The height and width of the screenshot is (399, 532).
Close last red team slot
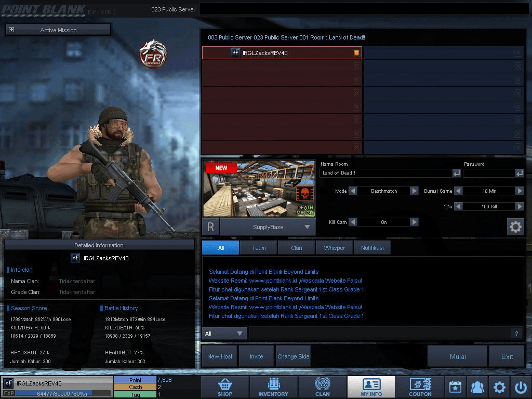tap(356, 147)
